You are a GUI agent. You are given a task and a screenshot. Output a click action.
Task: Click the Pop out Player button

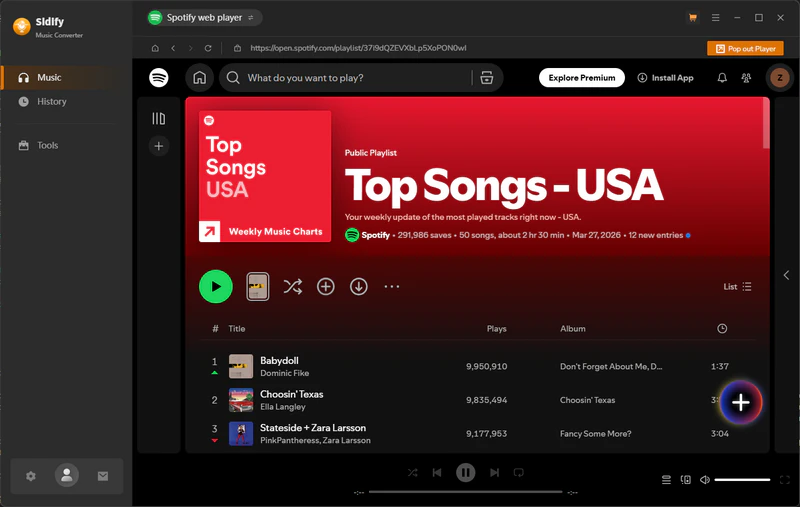pyautogui.click(x=745, y=48)
